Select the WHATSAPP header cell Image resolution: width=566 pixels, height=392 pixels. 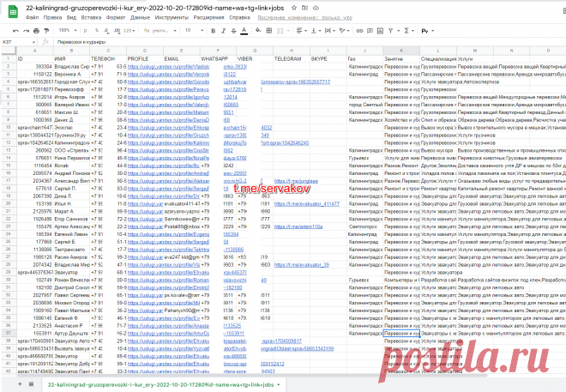tap(218, 58)
